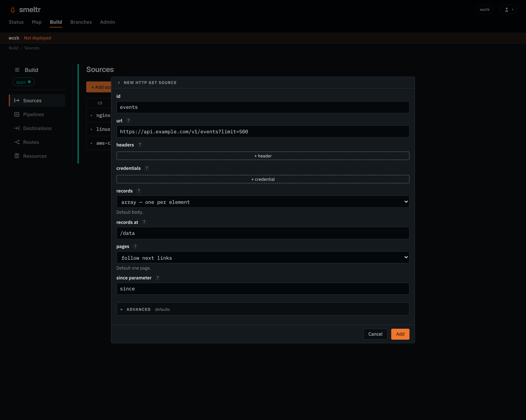Expand the Advanced defaults section
This screenshot has width=526, height=420.
(x=263, y=309)
